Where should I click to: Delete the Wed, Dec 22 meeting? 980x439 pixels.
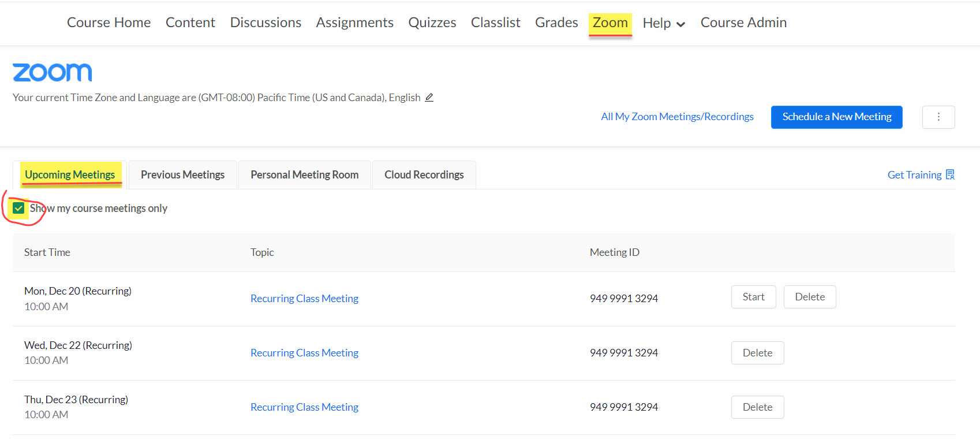pyautogui.click(x=757, y=353)
